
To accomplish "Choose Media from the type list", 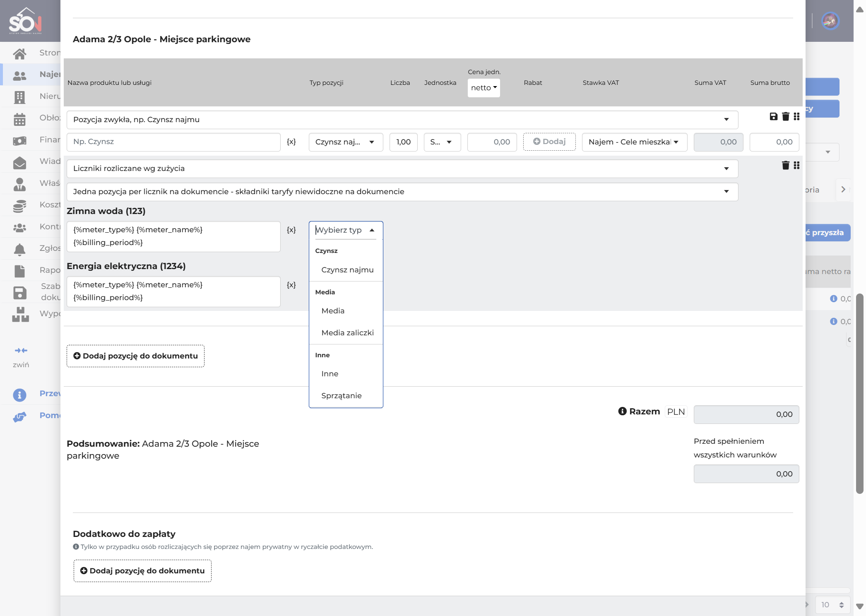I will click(346, 311).
